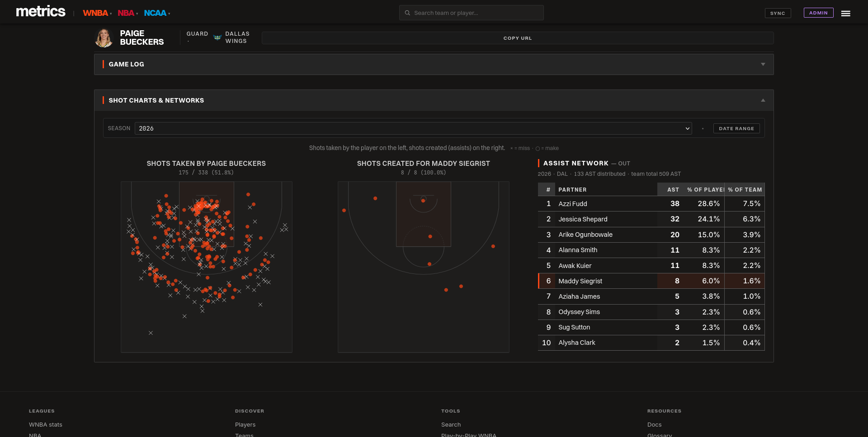Image resolution: width=868 pixels, height=437 pixels.
Task: Open Players footer link
Action: (245, 425)
